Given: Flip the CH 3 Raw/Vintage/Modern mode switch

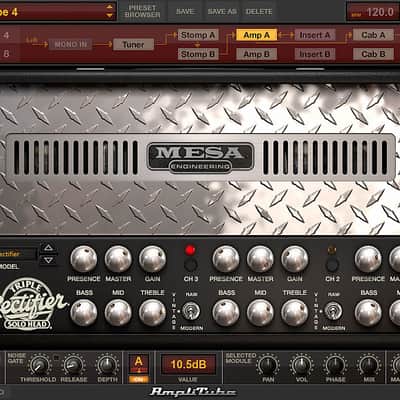Looking at the screenshot, I should [x=191, y=311].
